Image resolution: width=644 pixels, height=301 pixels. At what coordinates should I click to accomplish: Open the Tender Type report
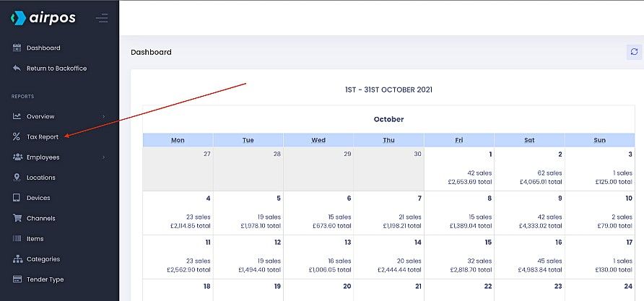45,279
